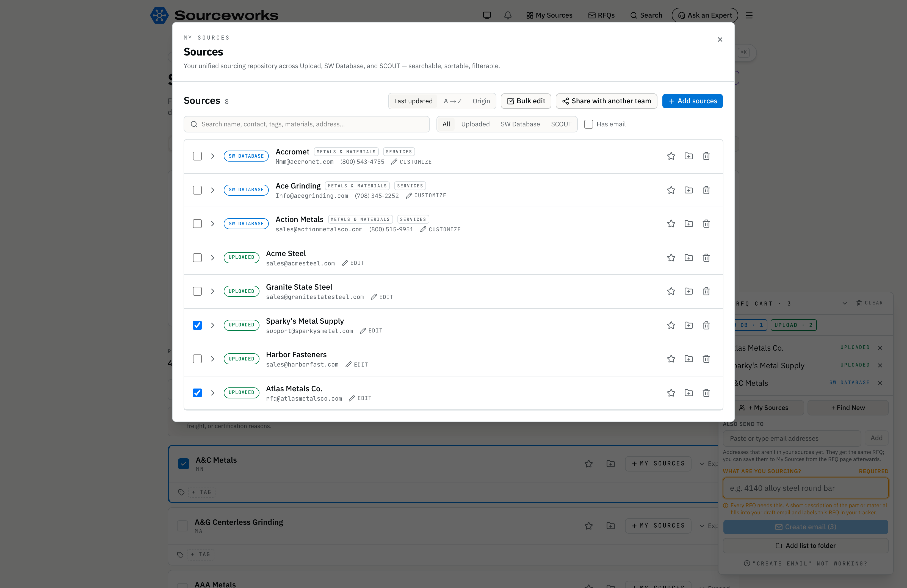Switch to the SW Database filter
This screenshot has width=907, height=588.
pyautogui.click(x=520, y=124)
